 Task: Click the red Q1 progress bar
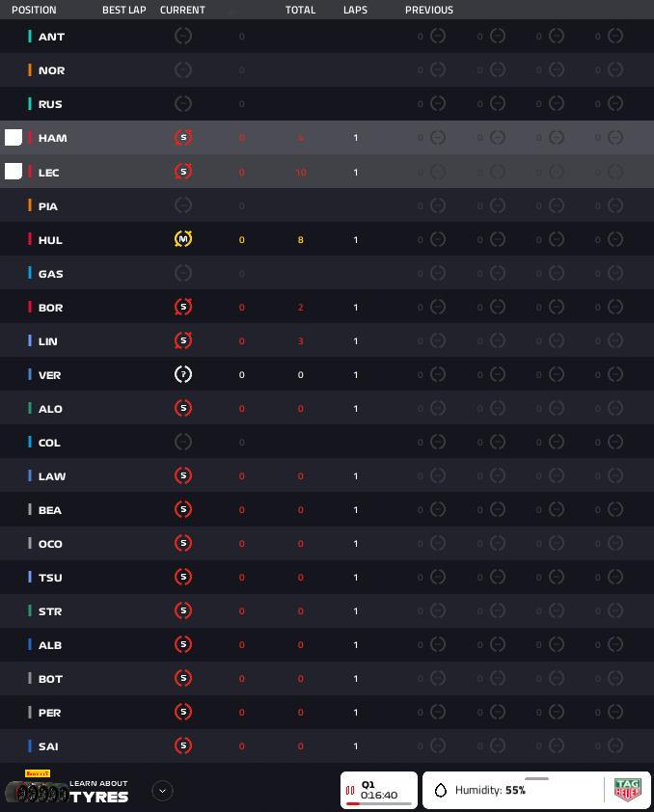click(x=353, y=803)
